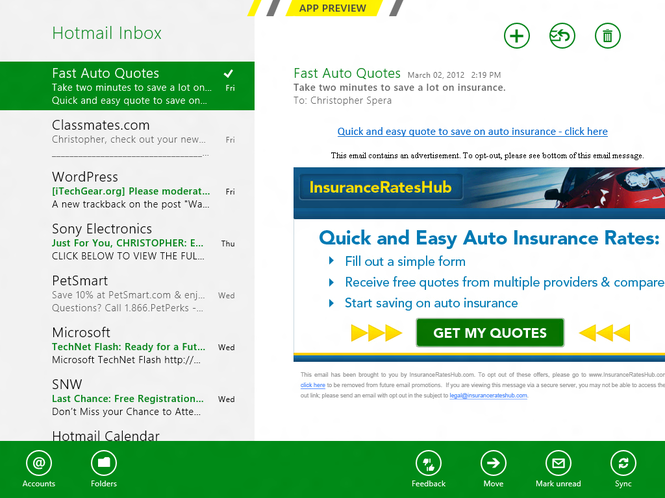Click sender name Fast Auto Quotes in reading pane
The width and height of the screenshot is (665, 498).
point(347,73)
